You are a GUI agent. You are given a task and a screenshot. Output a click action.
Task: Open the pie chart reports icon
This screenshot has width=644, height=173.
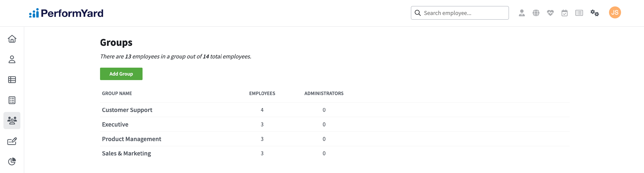tap(12, 161)
